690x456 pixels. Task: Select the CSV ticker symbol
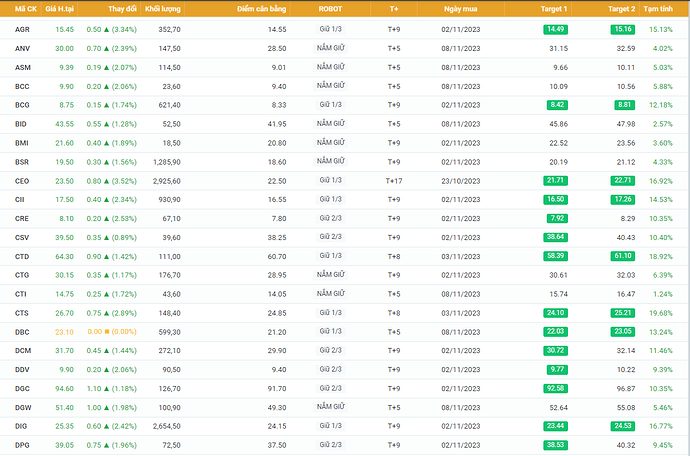22,238
